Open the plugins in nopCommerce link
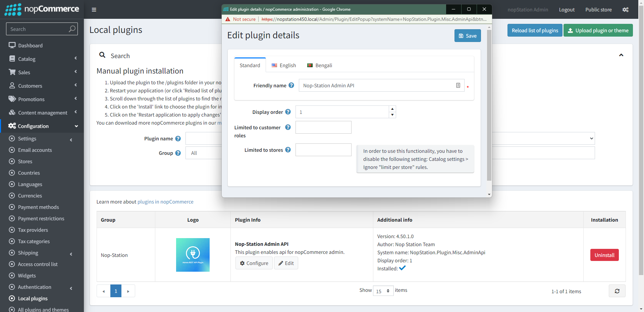The image size is (644, 312). click(x=165, y=202)
